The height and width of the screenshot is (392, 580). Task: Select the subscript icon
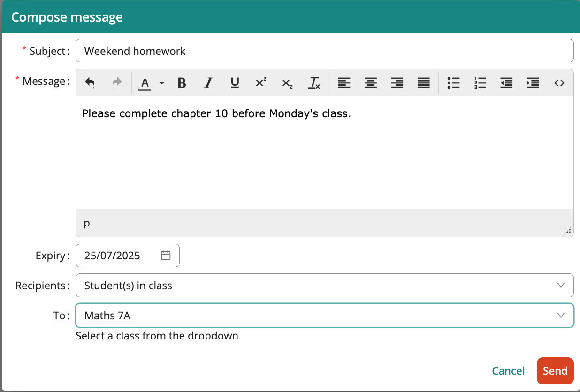click(288, 83)
